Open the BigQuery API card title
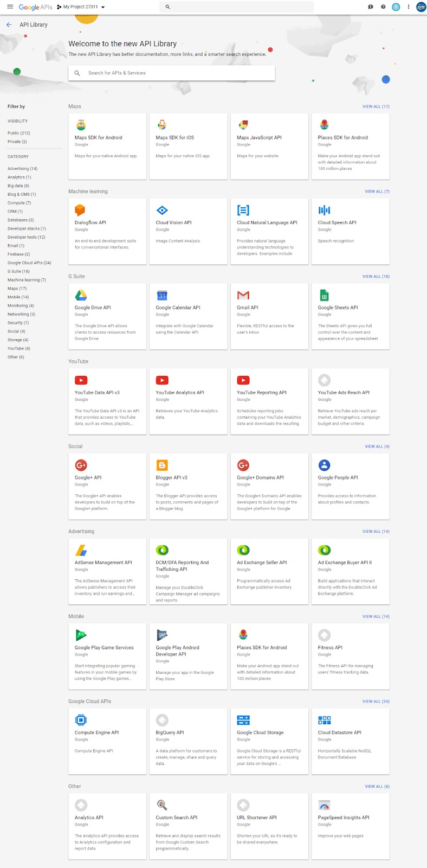427x868 pixels. pyautogui.click(x=170, y=732)
